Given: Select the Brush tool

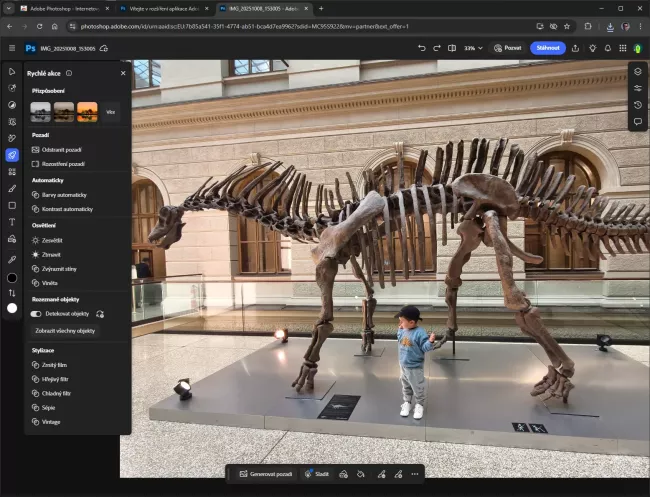Looking at the screenshot, I should click(x=12, y=188).
